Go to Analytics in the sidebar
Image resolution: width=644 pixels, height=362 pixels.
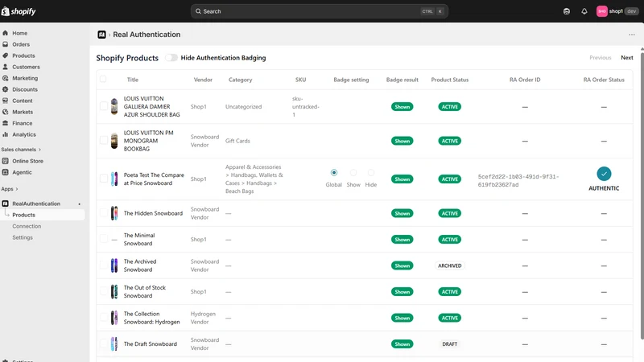point(24,134)
